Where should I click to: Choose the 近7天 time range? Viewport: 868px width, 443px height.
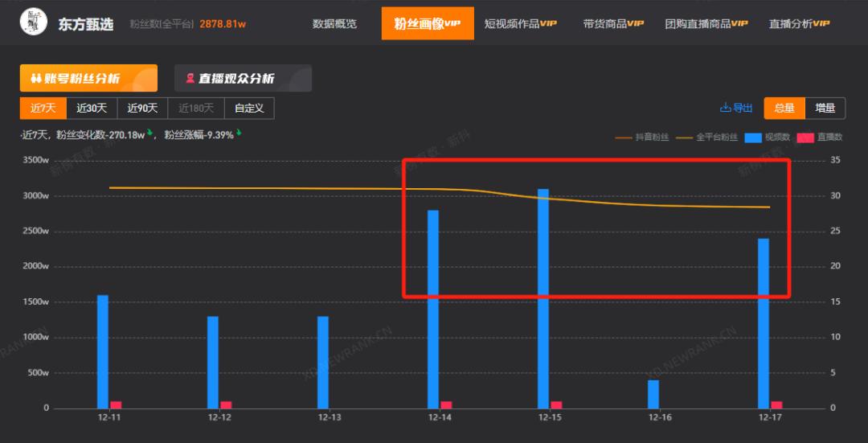tap(43, 108)
